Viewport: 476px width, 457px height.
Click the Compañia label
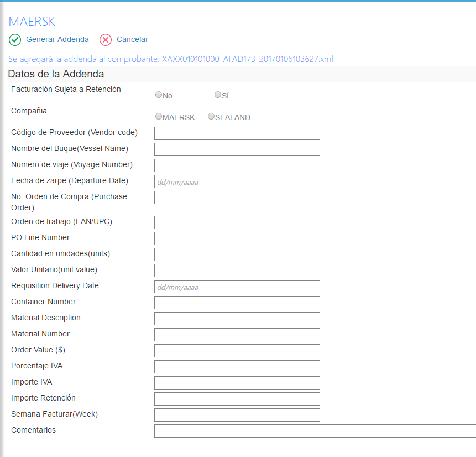29,111
